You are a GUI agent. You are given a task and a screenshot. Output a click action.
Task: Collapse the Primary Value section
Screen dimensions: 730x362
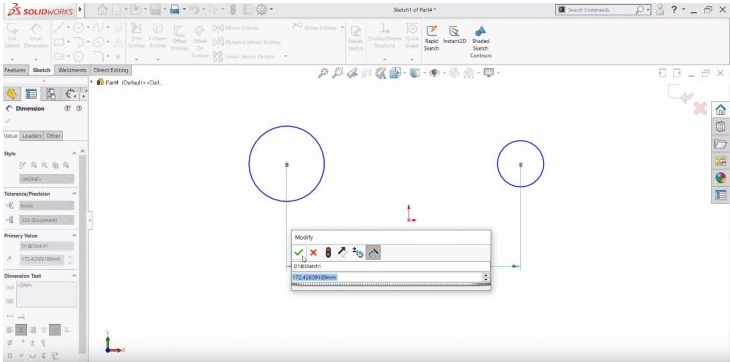click(74, 235)
